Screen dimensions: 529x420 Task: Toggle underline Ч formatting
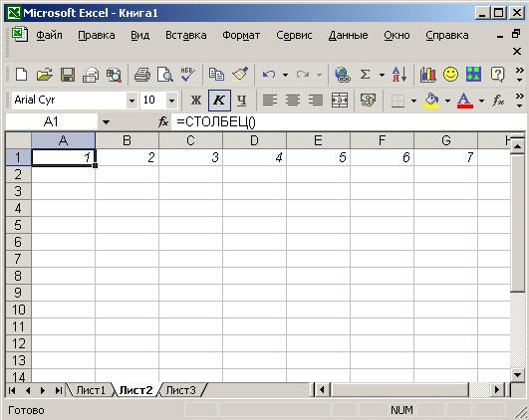pos(241,101)
